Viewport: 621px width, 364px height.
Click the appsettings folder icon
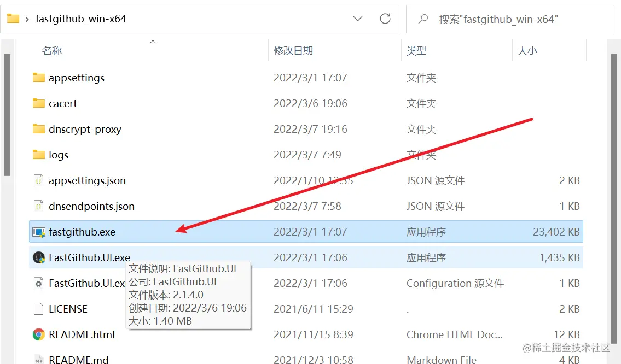click(x=38, y=77)
